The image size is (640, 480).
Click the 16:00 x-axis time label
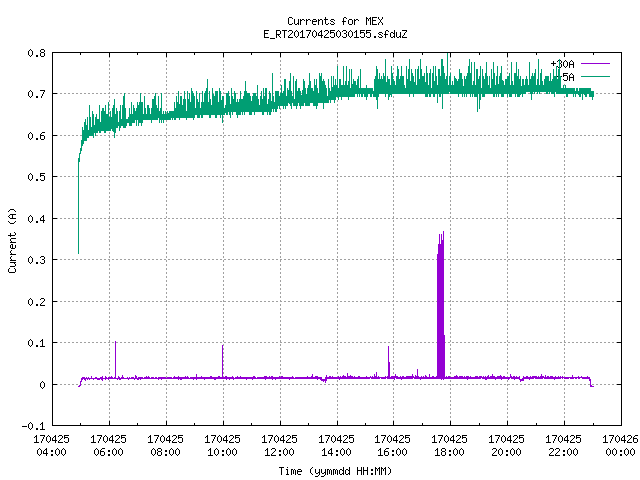(x=393, y=452)
